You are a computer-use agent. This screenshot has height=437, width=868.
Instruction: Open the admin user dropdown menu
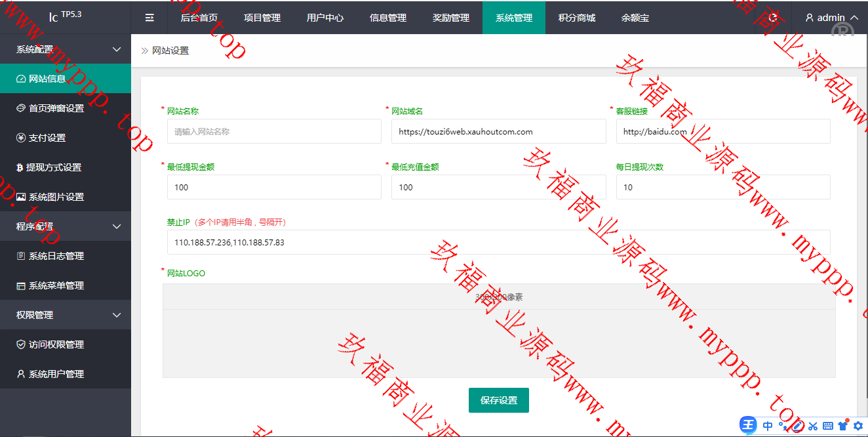pyautogui.click(x=831, y=18)
